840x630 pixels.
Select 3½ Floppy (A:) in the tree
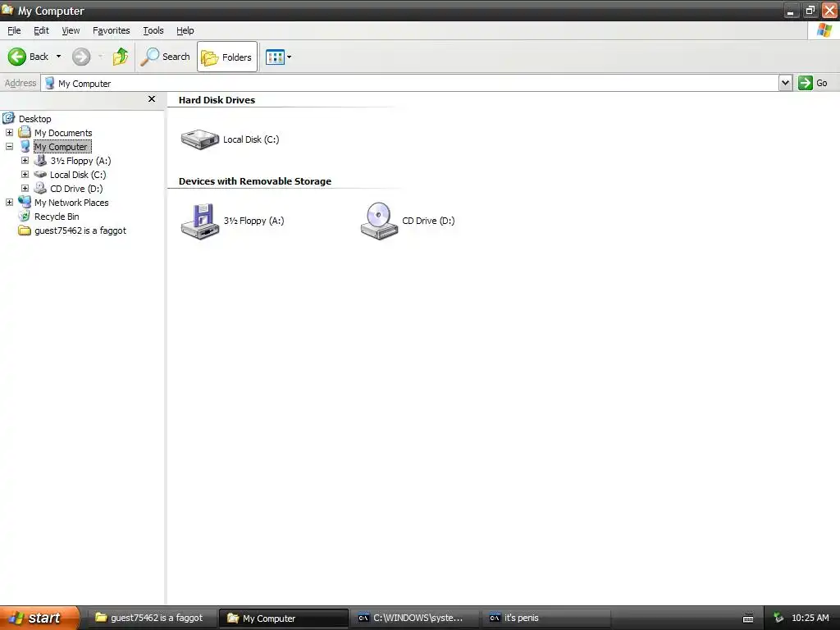click(73, 160)
